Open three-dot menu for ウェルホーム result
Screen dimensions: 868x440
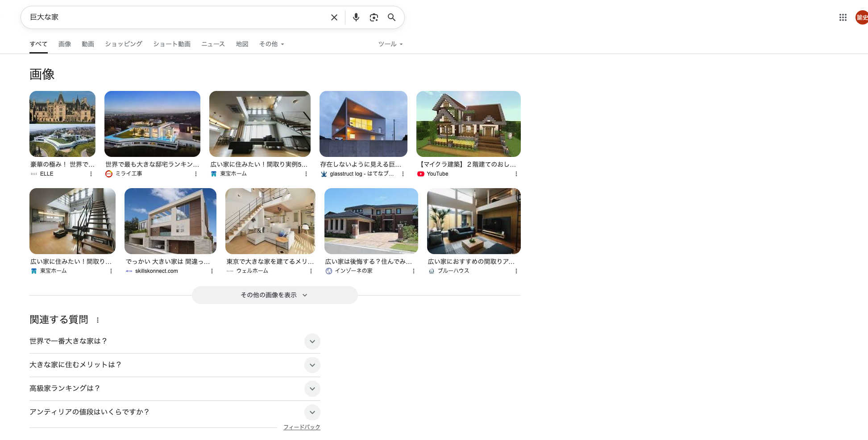(x=311, y=271)
